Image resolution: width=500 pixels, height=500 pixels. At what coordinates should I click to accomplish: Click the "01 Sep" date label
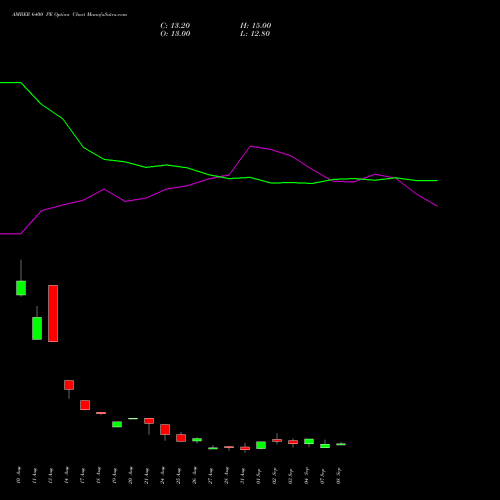pos(258,475)
